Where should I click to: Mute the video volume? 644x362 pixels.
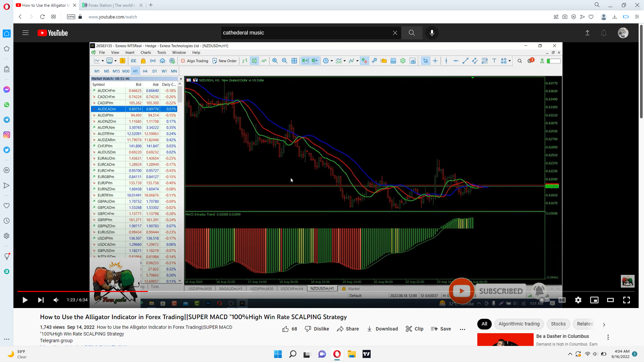[56, 300]
